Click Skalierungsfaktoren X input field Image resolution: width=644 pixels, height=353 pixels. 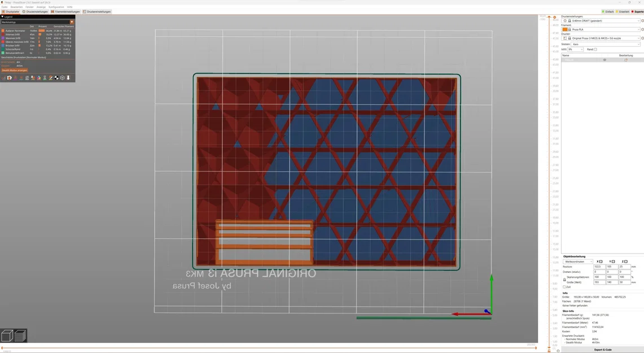click(x=599, y=277)
